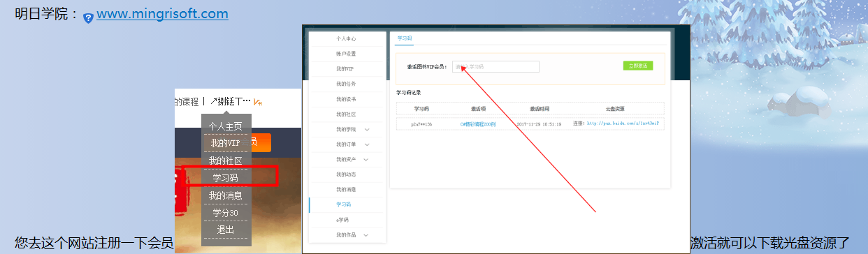Click the VIP badge icon next to the username
This screenshot has width=868, height=254.
258,102
